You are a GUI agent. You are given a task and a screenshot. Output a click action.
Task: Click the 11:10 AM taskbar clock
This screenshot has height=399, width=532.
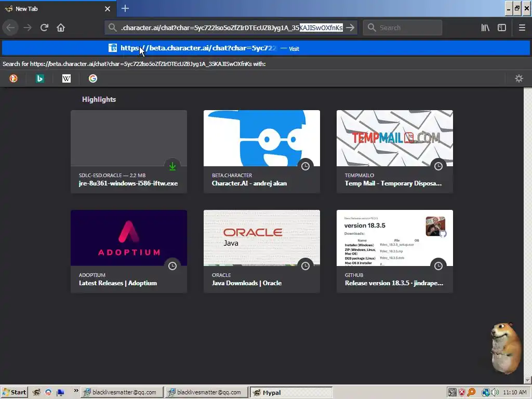(x=515, y=393)
